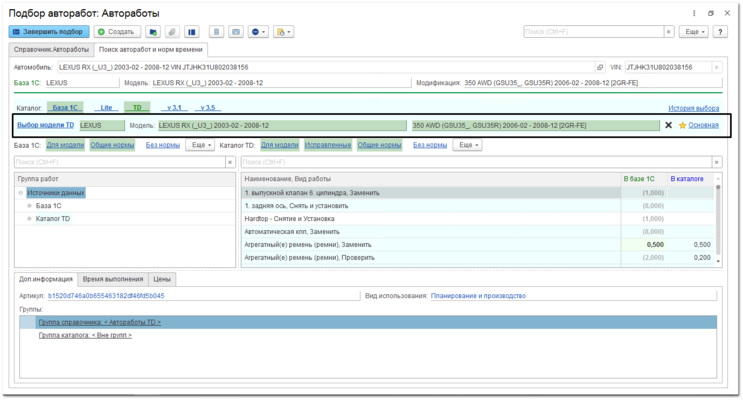743x400 pixels.
Task: Select the База 1С catalog toggle
Action: (65, 108)
